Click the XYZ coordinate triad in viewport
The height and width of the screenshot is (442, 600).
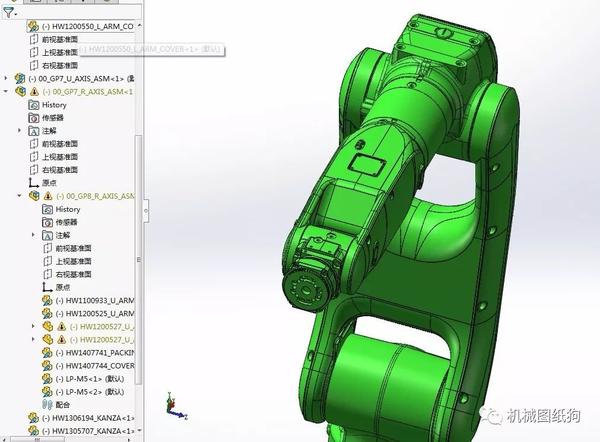coord(174,406)
